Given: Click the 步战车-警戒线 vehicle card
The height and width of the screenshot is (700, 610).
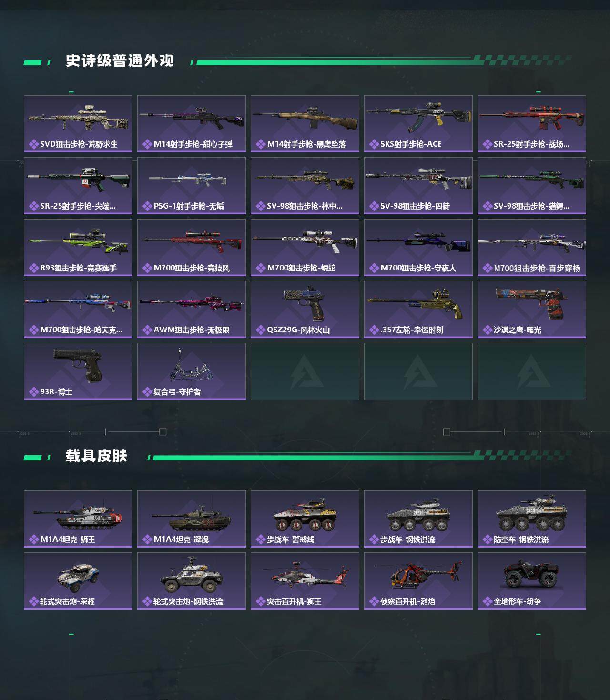Looking at the screenshot, I should coord(305,519).
